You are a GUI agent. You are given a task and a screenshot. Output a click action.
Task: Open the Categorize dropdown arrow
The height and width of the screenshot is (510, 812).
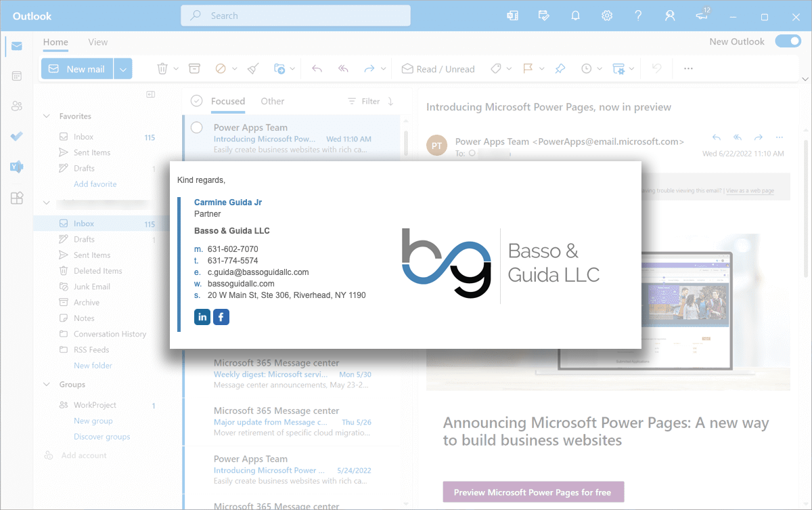pyautogui.click(x=509, y=68)
